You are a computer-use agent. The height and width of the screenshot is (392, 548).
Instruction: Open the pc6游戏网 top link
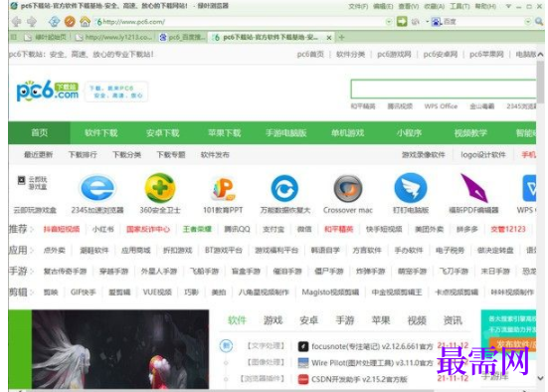[x=394, y=54]
